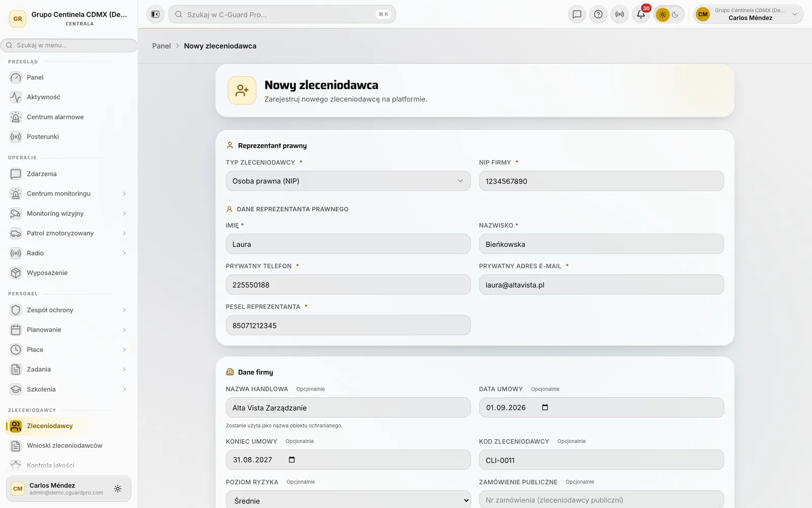Collapse the sidebar with the panel toggle icon
812x508 pixels.
(155, 14)
